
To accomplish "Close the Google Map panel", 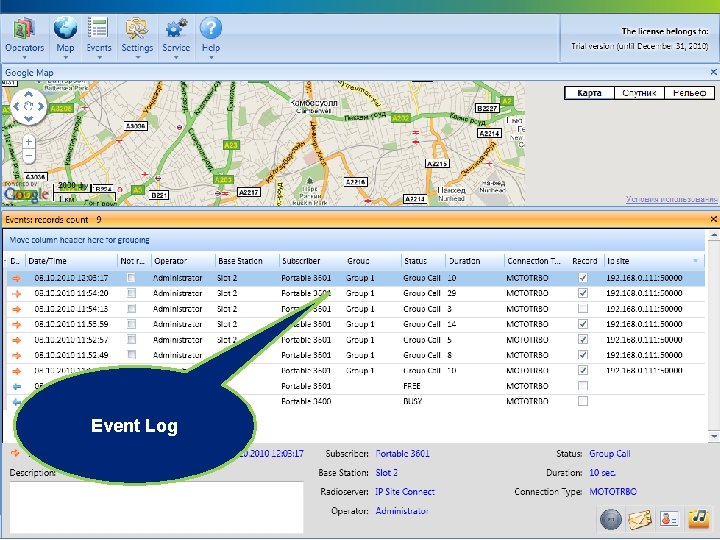I will point(714,72).
